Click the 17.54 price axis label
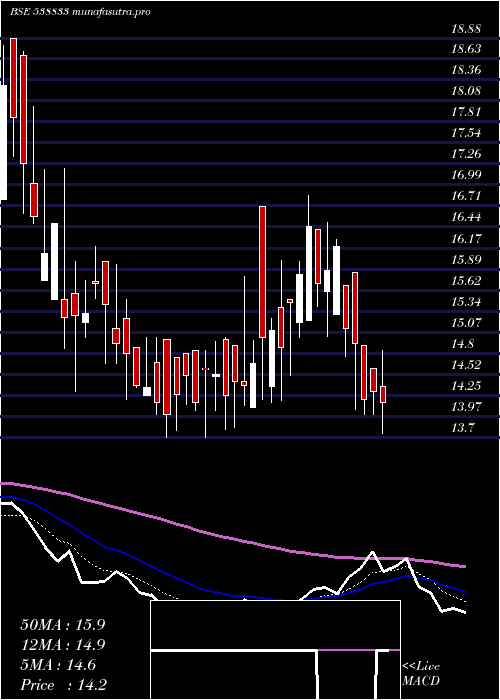 pos(466,133)
